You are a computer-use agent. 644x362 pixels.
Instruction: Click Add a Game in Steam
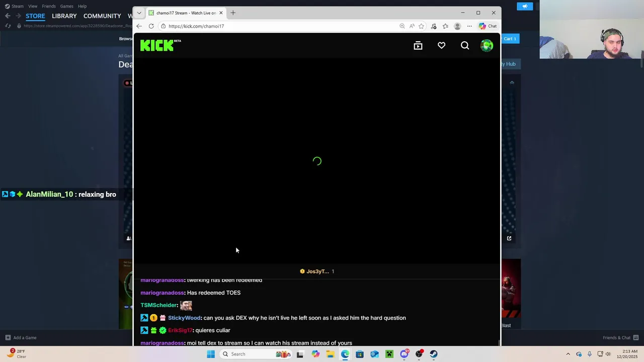point(21,337)
